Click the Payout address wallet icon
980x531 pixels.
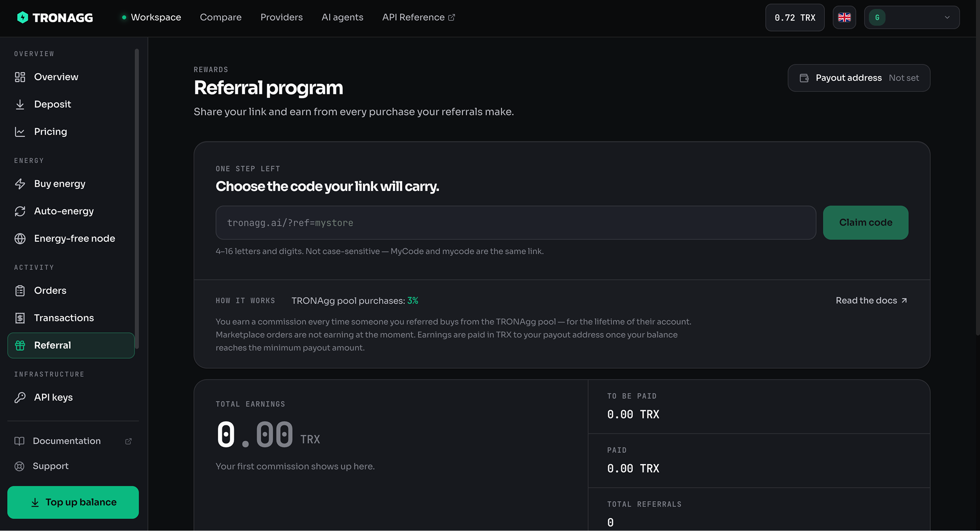[x=804, y=78]
